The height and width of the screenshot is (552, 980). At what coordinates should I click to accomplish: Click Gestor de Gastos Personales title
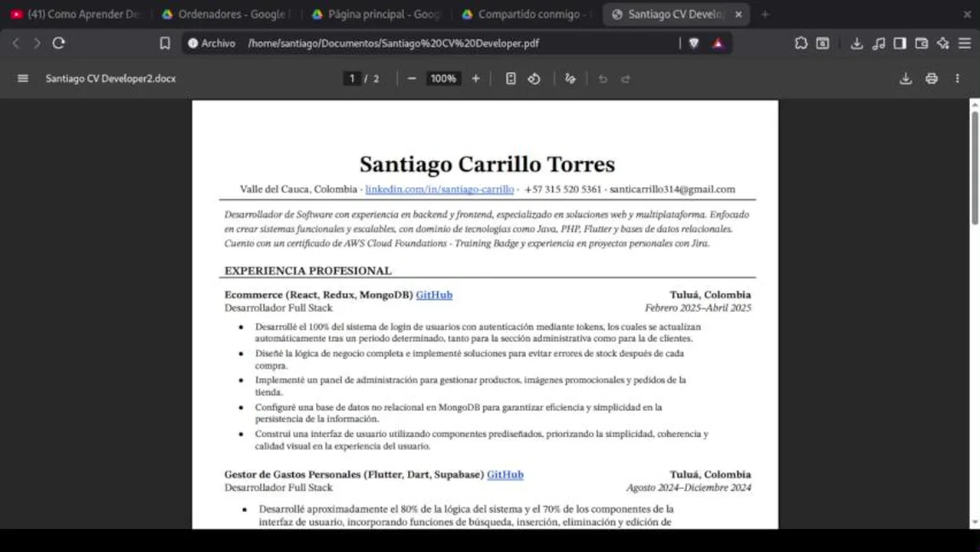tap(354, 475)
